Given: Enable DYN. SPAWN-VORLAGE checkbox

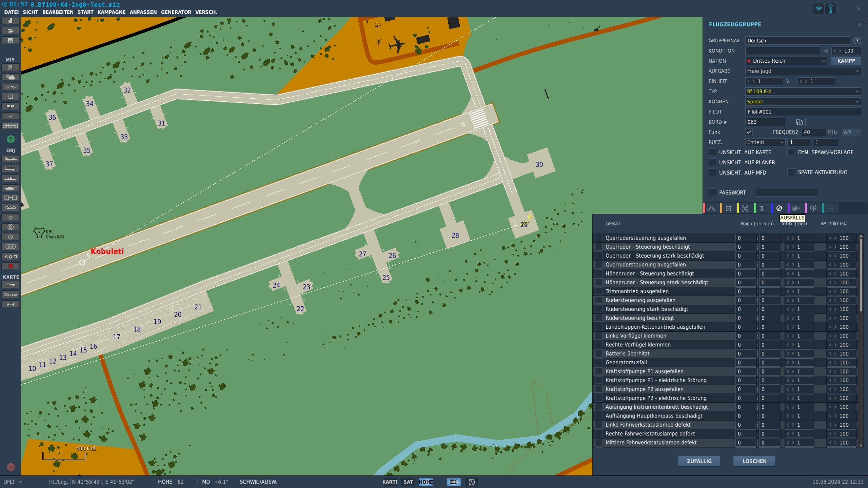Looking at the screenshot, I should point(791,152).
